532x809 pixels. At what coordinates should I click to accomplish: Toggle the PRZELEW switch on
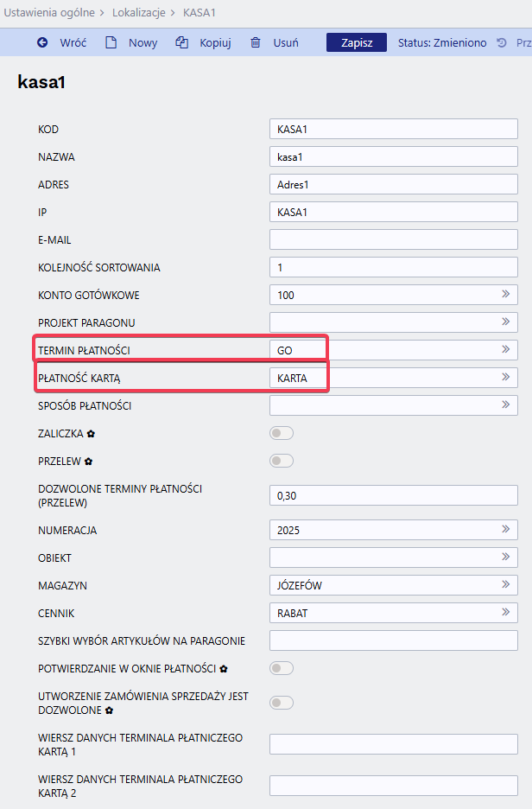pyautogui.click(x=282, y=461)
